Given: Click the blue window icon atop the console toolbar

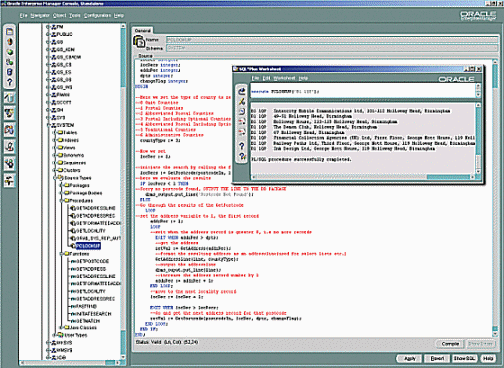Looking at the screenshot, I should click(10, 32).
